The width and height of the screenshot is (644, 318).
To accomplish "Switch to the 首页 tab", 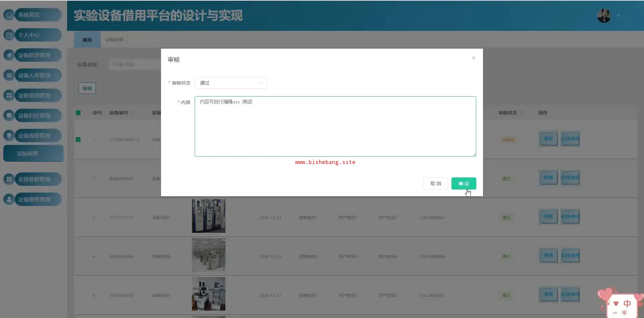I will [87, 40].
